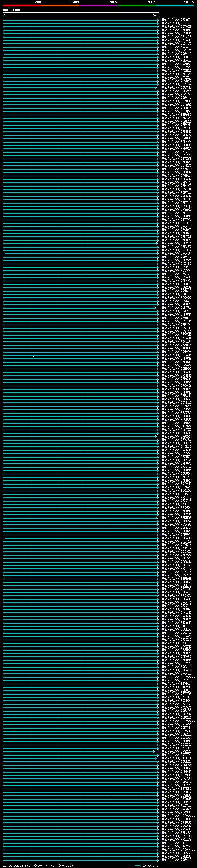Click the green ~80% identity color segment
Screen dimensions: 197x868
click(x=137, y=6)
